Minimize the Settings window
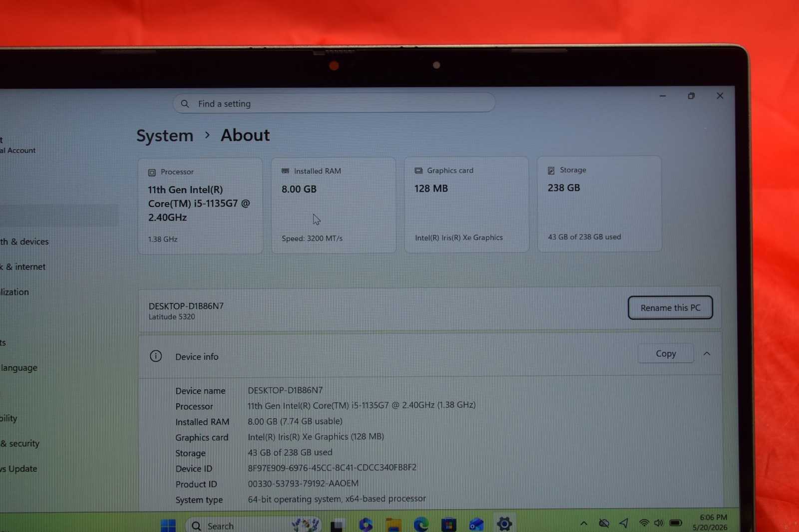The height and width of the screenshot is (532, 799). point(663,96)
